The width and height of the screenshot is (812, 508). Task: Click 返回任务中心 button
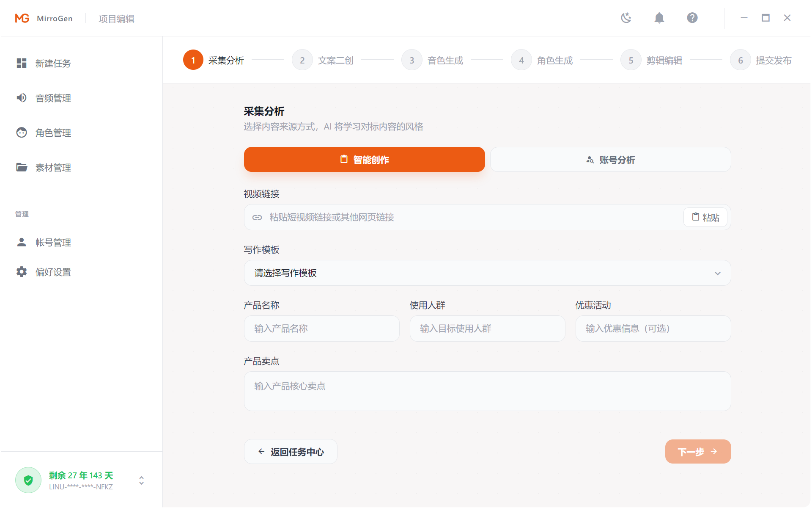point(291,451)
